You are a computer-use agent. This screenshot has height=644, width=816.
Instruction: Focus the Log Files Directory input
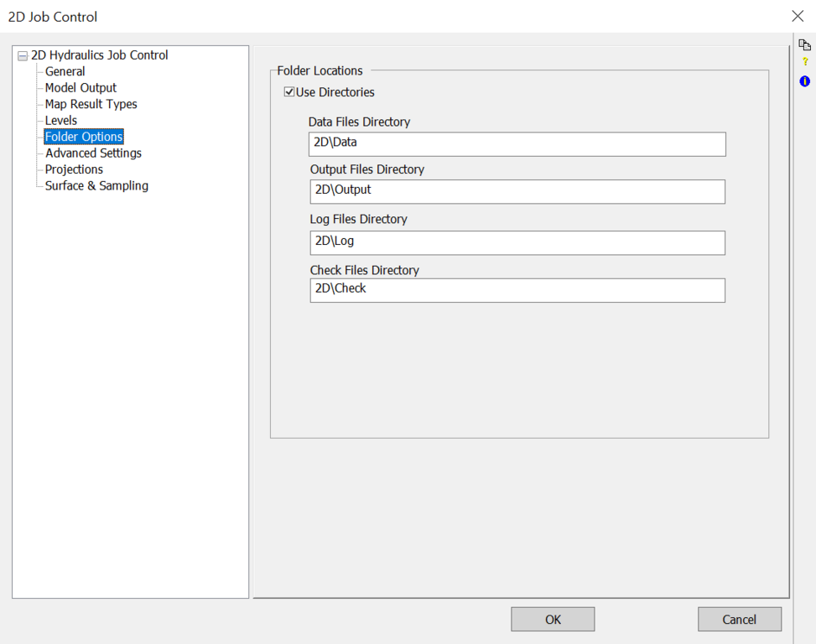(x=517, y=242)
